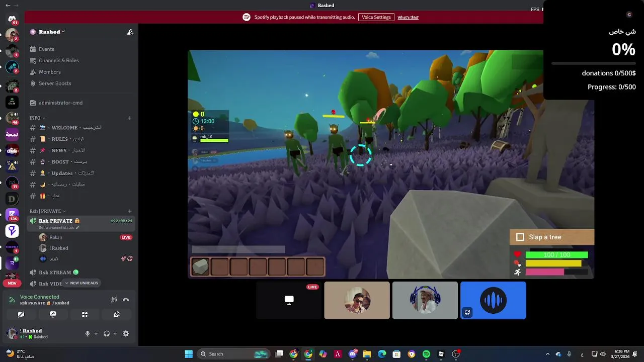Open Discord direct messages home icon
This screenshot has width=644, height=362.
tap(12, 19)
